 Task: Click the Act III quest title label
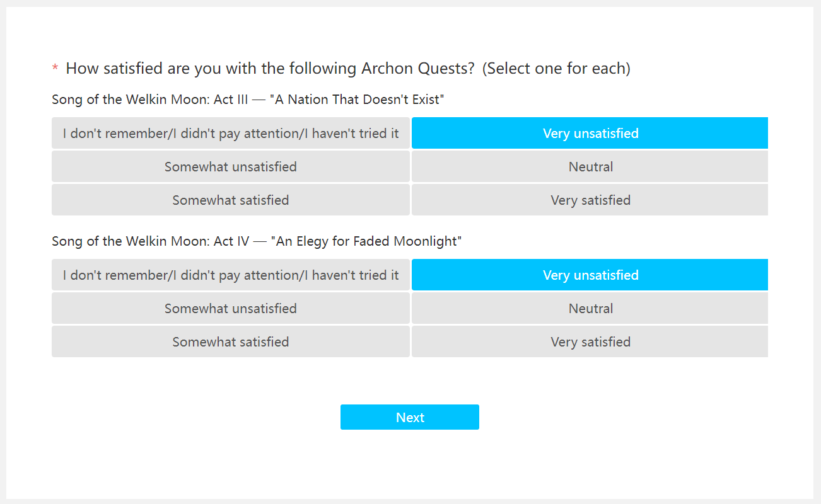tap(248, 100)
